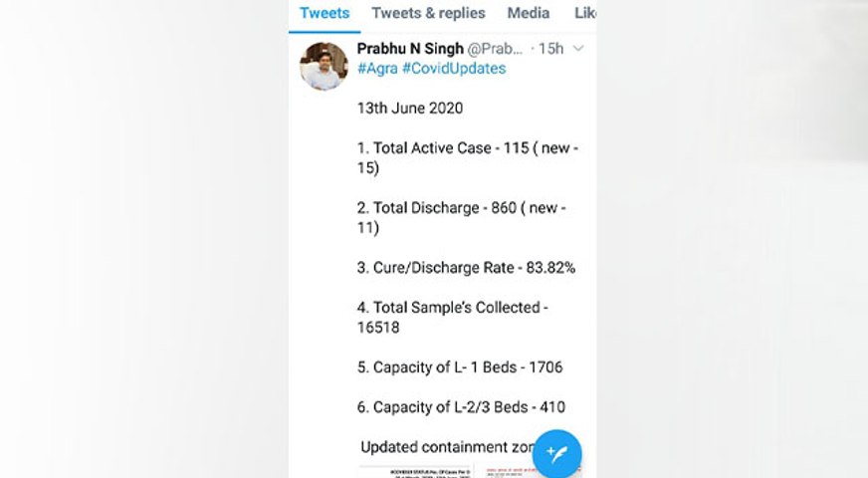The image size is (868, 478).
Task: Open the 15h tweet timestamp
Action: [550, 49]
